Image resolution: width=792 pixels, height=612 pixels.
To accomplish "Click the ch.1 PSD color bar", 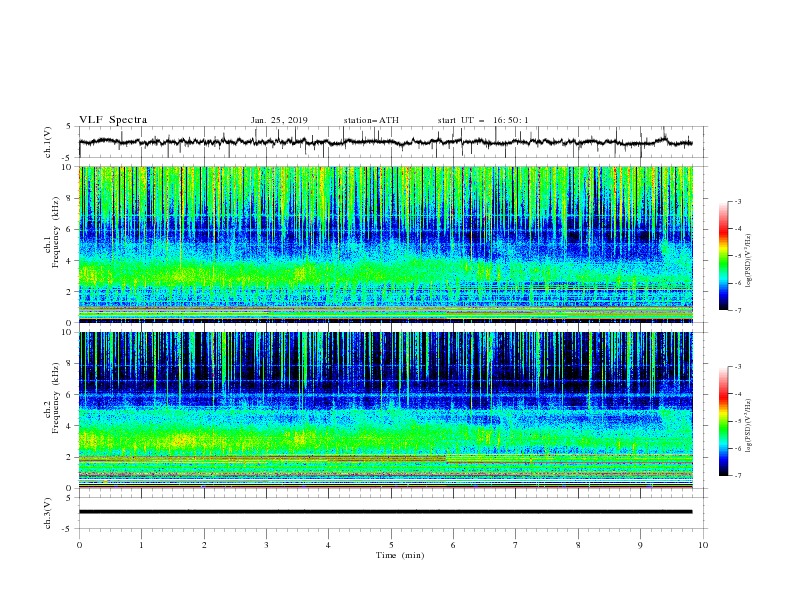I will (x=723, y=256).
